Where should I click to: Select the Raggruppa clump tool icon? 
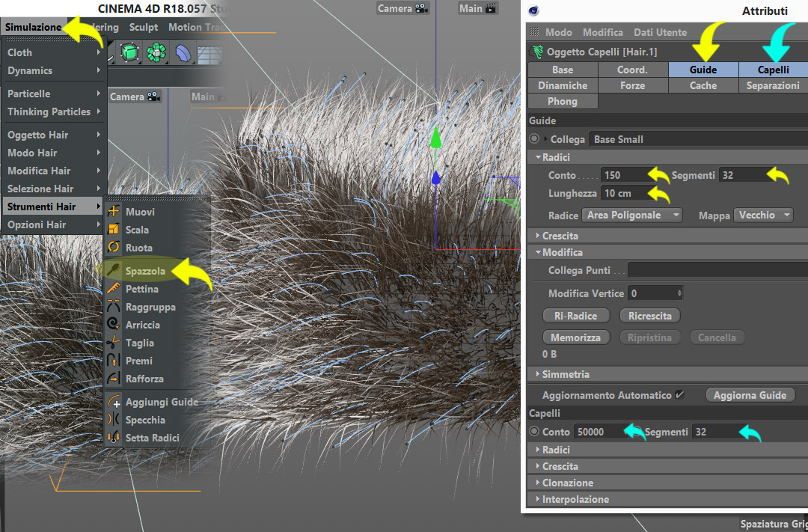(114, 307)
